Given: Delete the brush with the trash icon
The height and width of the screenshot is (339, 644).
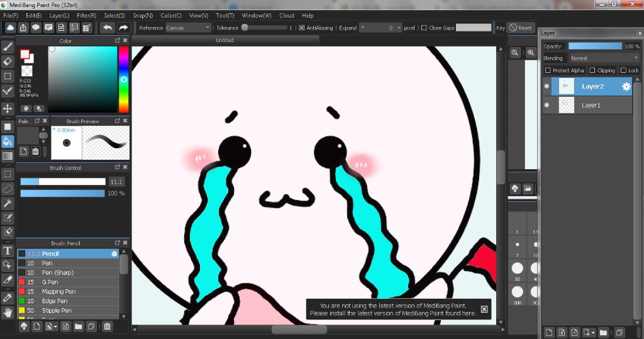Looking at the screenshot, I should 107,326.
